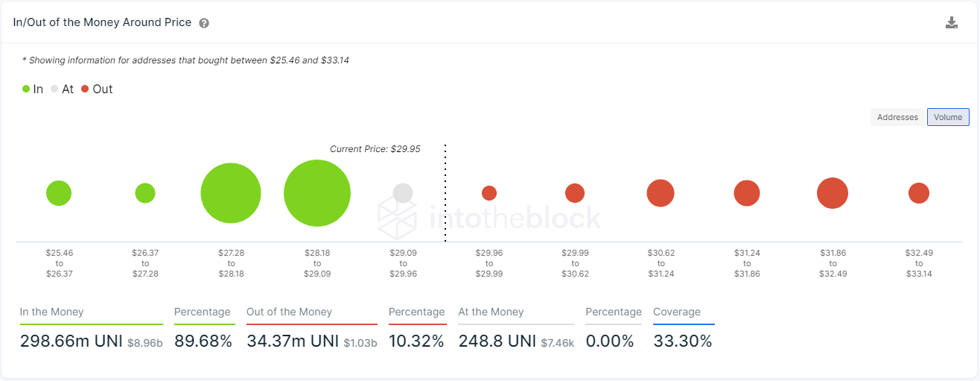Image resolution: width=980 pixels, height=381 pixels.
Task: Toggle the grey At legend item
Action: (x=62, y=89)
